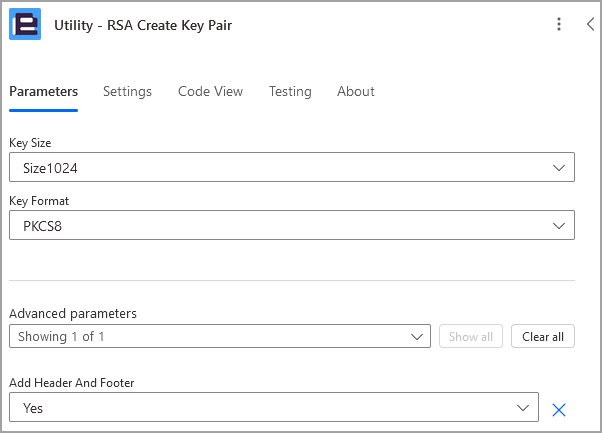The height and width of the screenshot is (433, 602).
Task: Open the Code View tab
Action: [210, 91]
